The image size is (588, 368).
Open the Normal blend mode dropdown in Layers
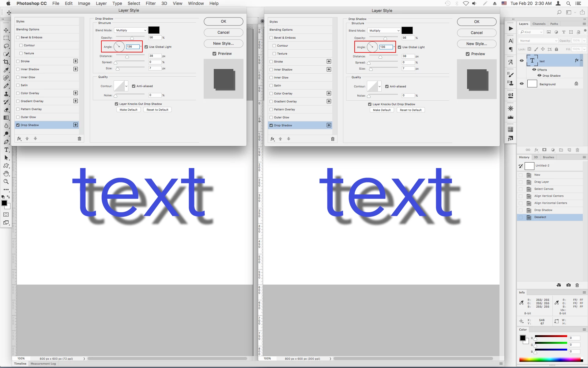coord(538,40)
